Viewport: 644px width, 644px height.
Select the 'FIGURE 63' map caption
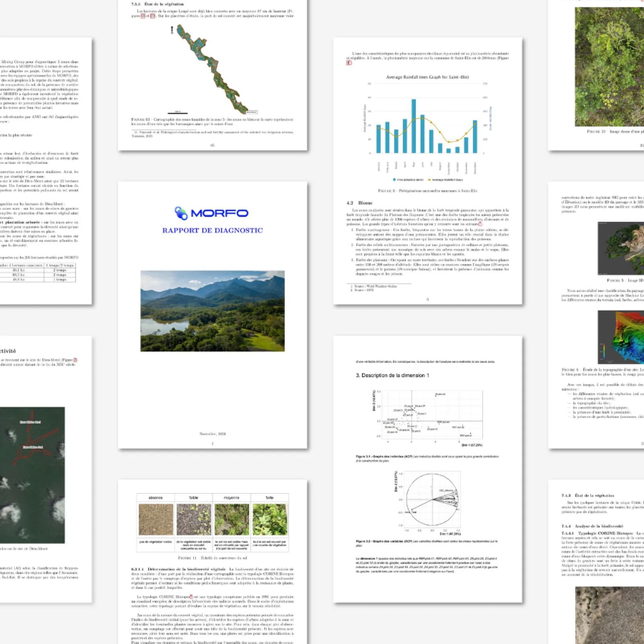tap(212, 122)
